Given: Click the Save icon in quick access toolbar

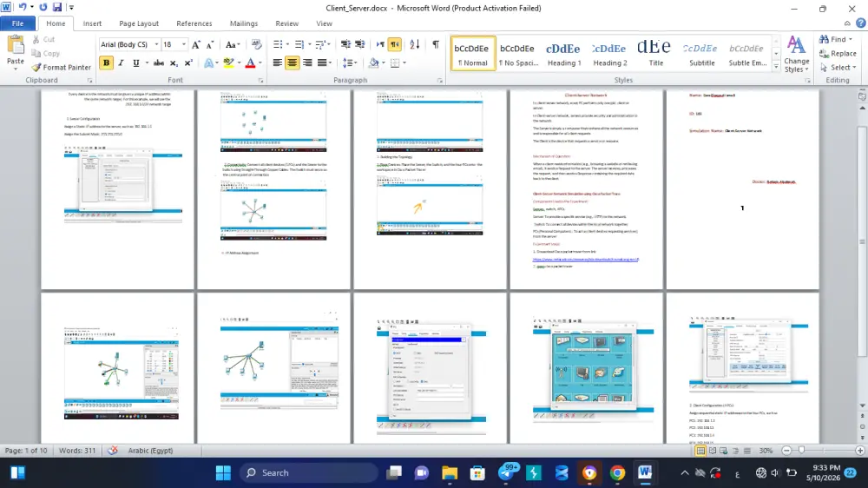Looking at the screenshot, I should 57,7.
